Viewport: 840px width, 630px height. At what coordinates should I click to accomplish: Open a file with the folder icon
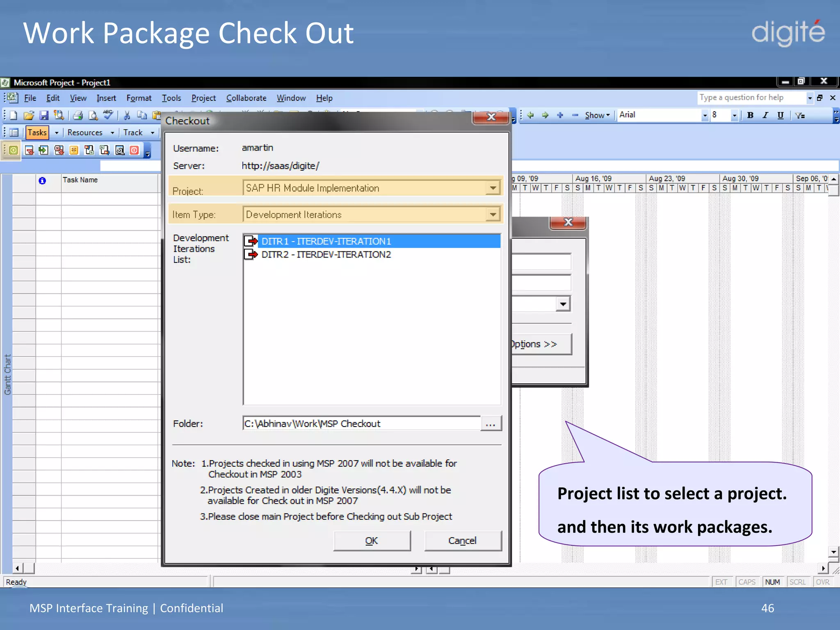point(29,116)
